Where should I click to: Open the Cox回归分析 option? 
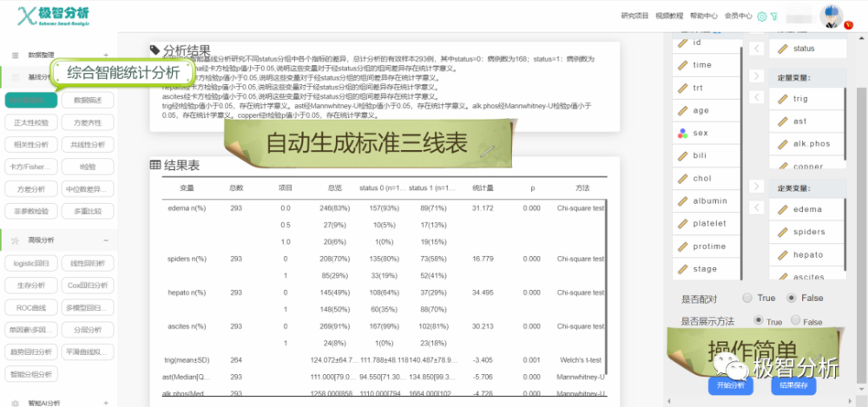pyautogui.click(x=88, y=286)
